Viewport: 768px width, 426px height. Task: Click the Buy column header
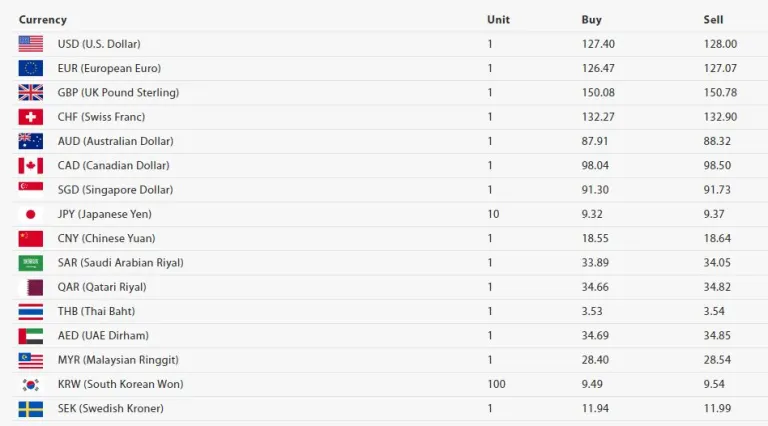pyautogui.click(x=591, y=20)
